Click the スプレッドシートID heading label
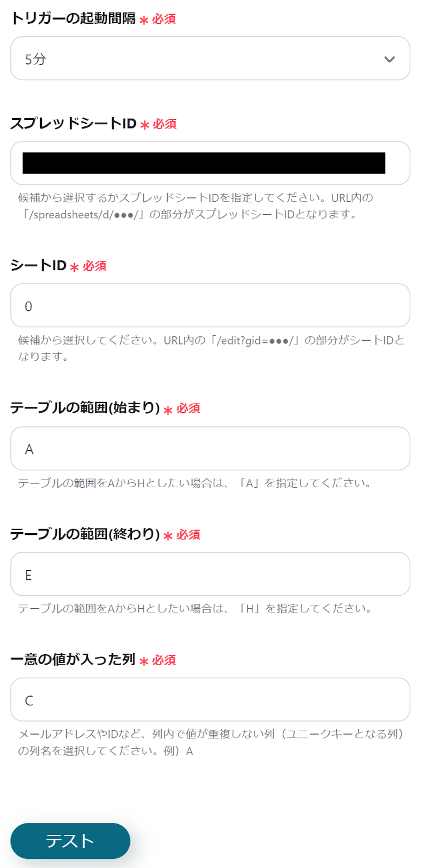The image size is (426, 868). [x=73, y=123]
